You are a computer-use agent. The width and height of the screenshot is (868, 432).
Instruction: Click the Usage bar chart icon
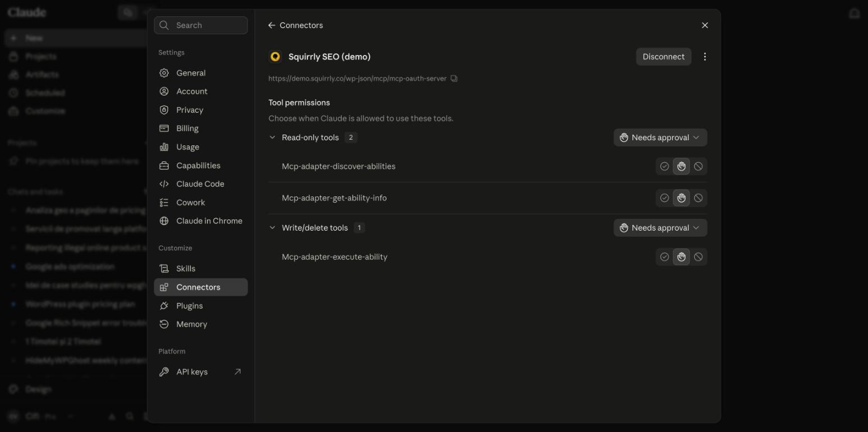pos(164,147)
